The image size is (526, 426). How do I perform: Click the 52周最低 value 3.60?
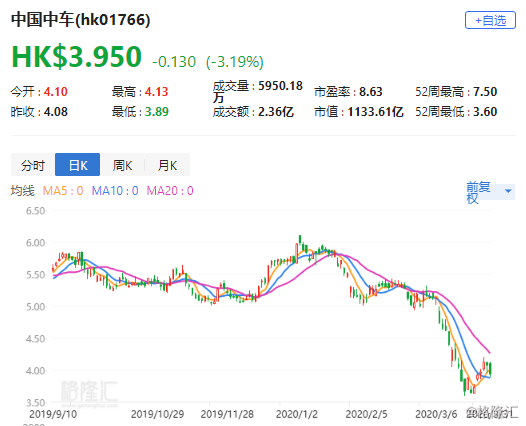485,112
